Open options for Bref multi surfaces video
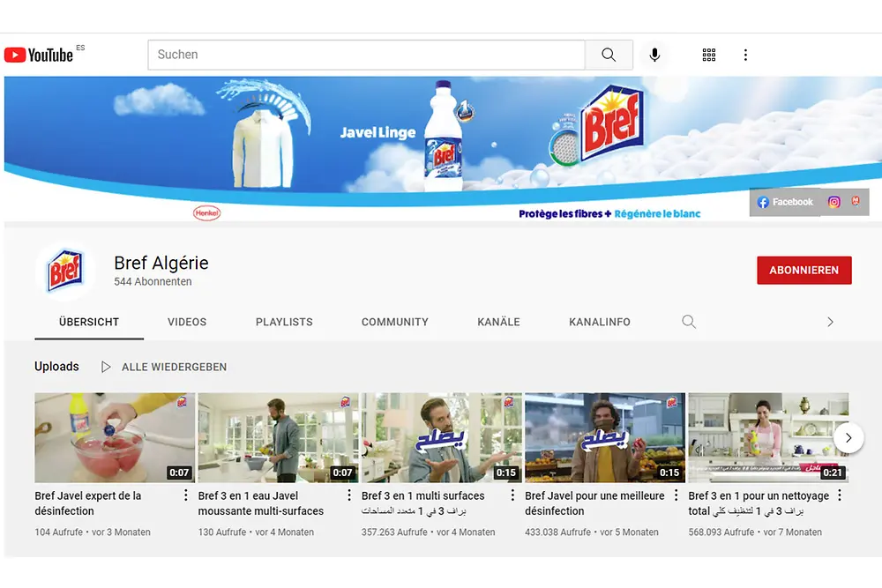This screenshot has width=882, height=588. (512, 495)
